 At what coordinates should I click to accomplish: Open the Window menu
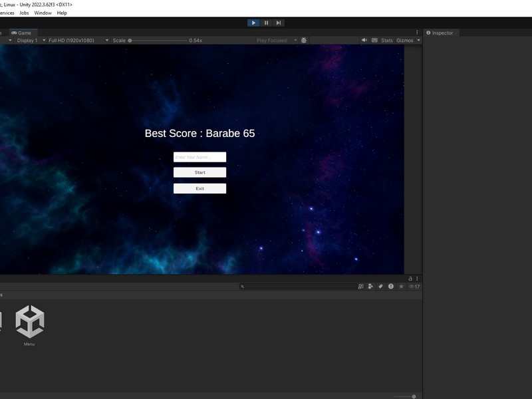click(x=43, y=13)
